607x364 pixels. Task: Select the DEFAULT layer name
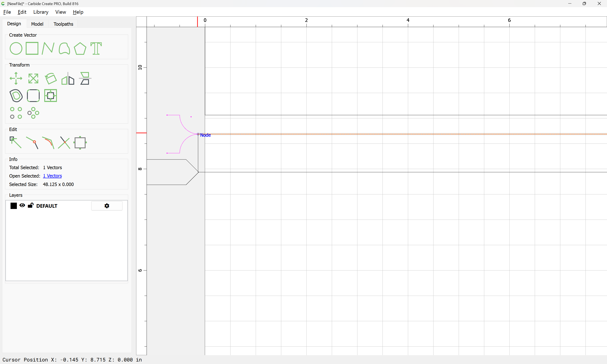click(47, 206)
